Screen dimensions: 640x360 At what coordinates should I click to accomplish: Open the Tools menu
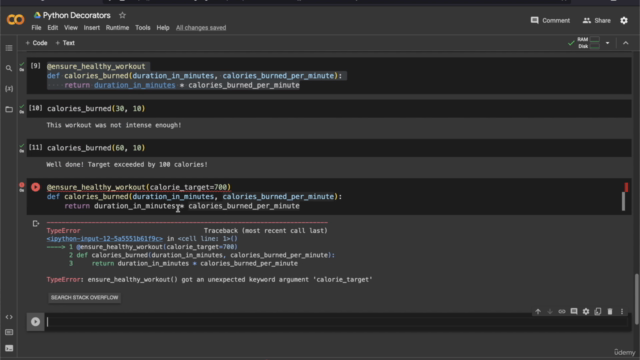tap(142, 28)
